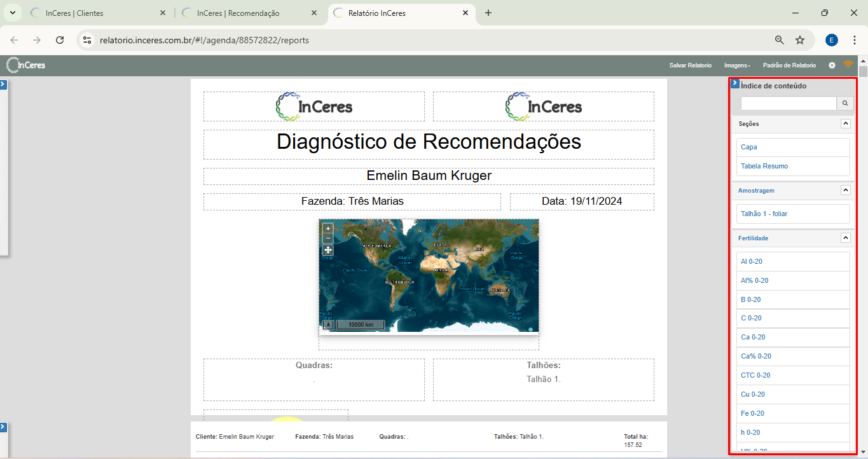
Task: Reload the browser page
Action: pos(60,40)
